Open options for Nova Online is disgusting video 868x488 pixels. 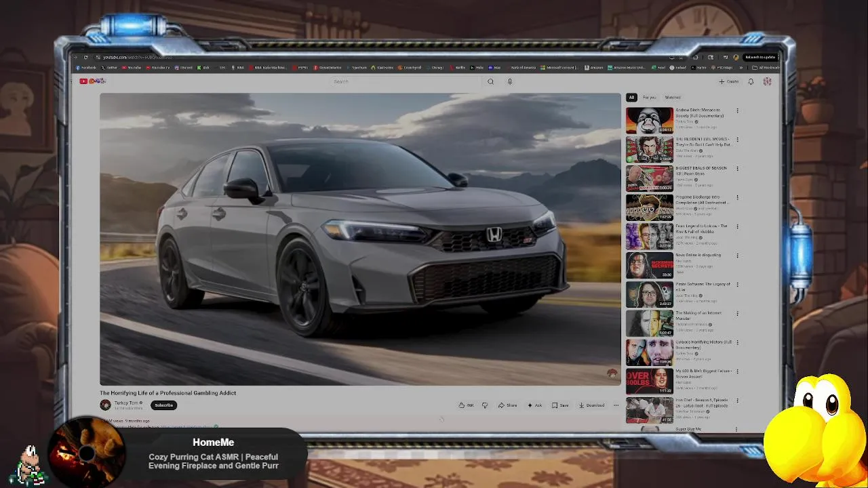coord(737,256)
